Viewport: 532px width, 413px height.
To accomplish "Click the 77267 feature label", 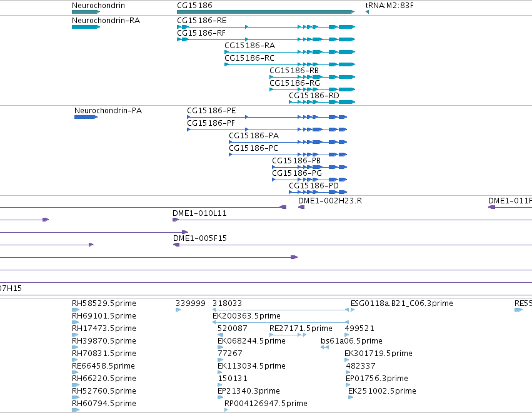I will (x=229, y=354).
